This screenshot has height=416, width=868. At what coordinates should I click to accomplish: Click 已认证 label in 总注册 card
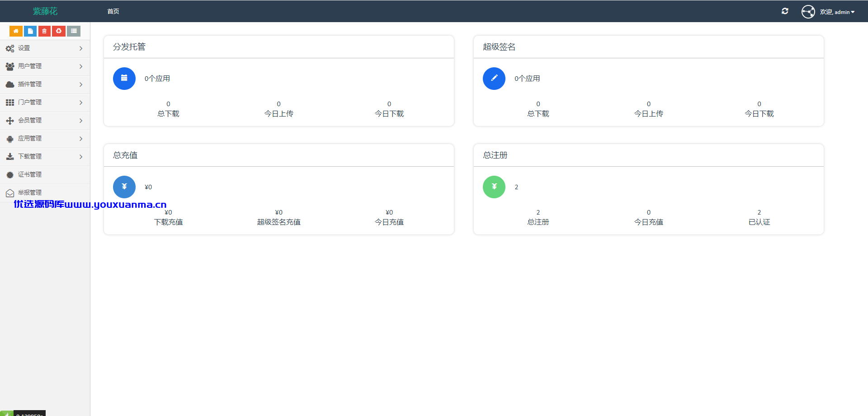[x=759, y=222]
